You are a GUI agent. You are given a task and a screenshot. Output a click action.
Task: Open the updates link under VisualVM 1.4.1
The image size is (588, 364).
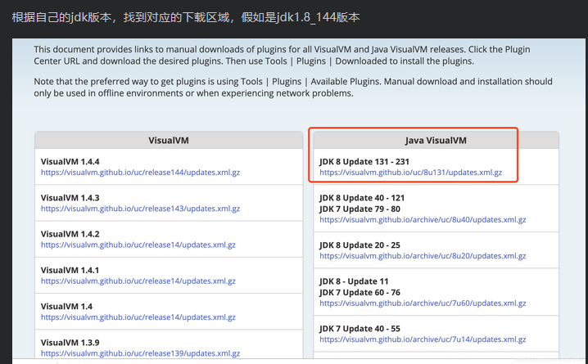pos(138,281)
